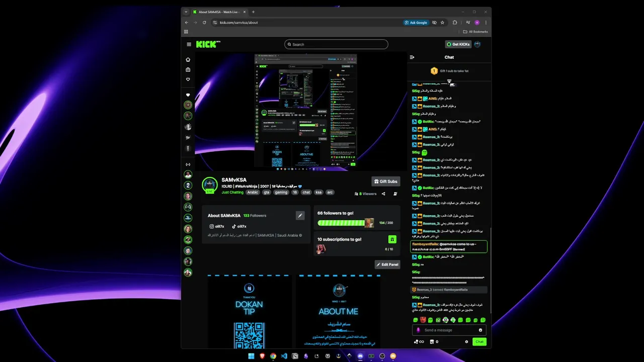Image resolution: width=644 pixels, height=362 pixels.
Task: Collapse the chat panel
Action: pos(412,57)
